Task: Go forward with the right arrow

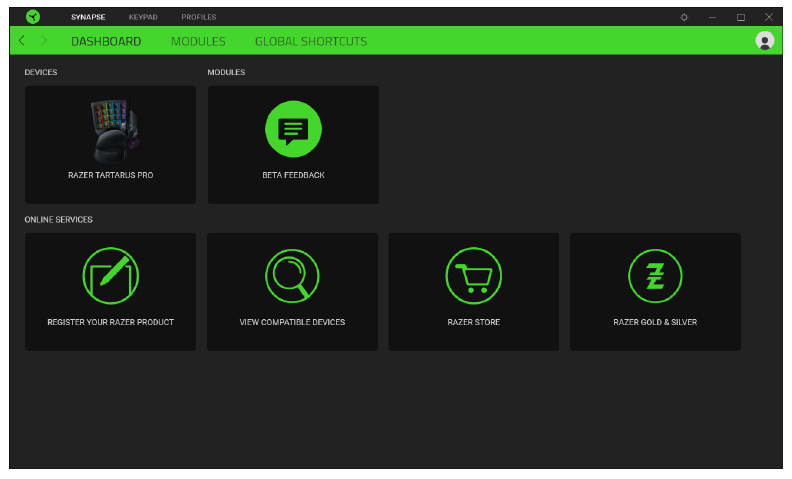Action: pos(44,40)
